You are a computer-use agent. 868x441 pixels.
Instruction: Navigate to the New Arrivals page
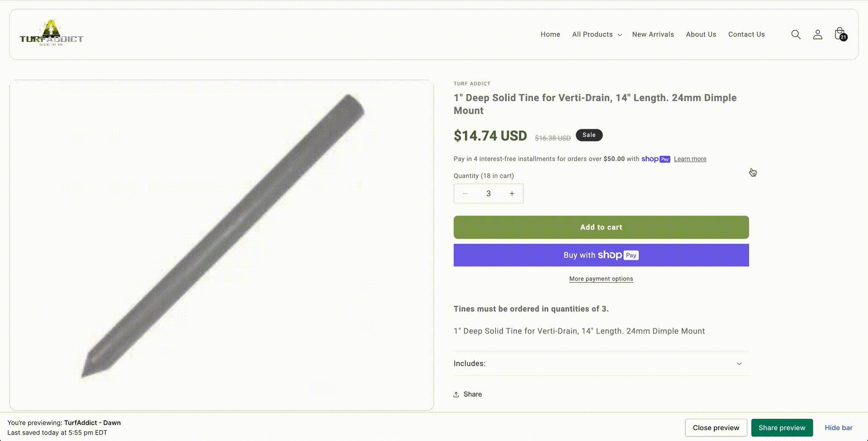pyautogui.click(x=653, y=34)
